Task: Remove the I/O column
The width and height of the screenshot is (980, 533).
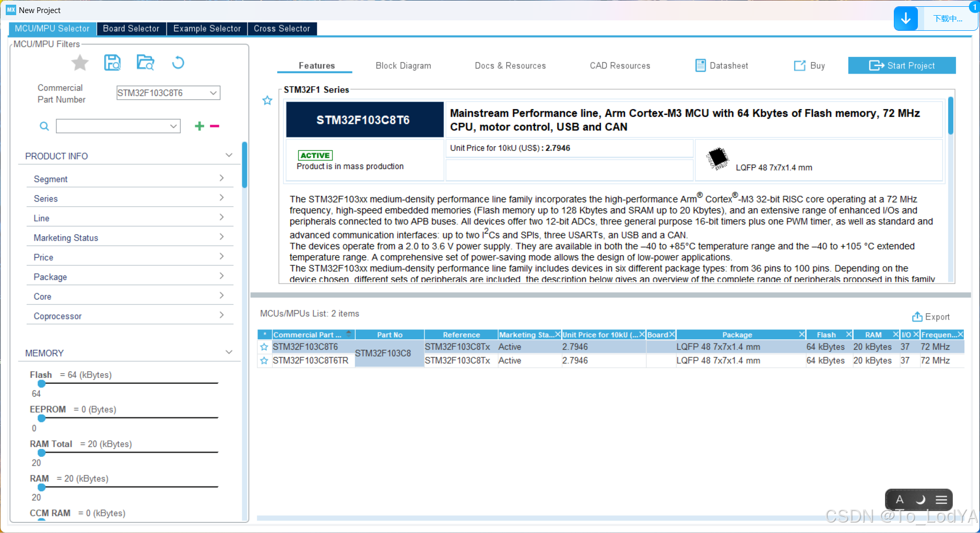Action: 916,334
